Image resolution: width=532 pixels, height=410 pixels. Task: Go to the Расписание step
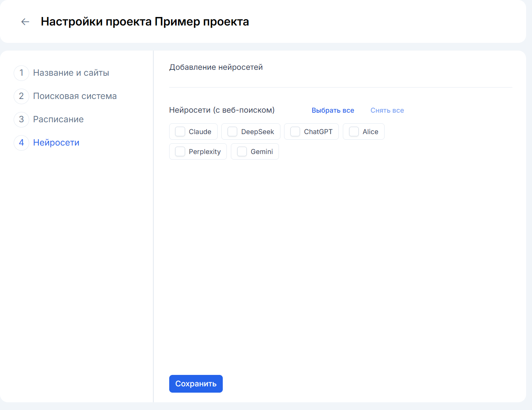(49, 119)
